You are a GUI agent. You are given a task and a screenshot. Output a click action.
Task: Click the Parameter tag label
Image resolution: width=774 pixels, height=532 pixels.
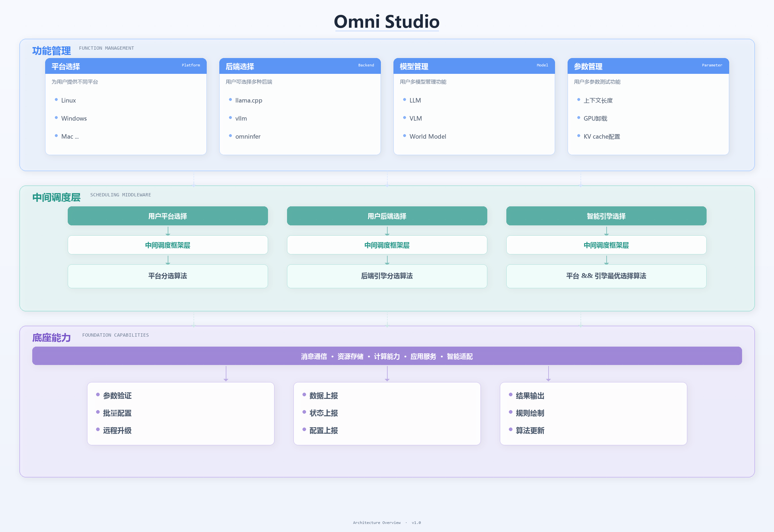tap(712, 65)
